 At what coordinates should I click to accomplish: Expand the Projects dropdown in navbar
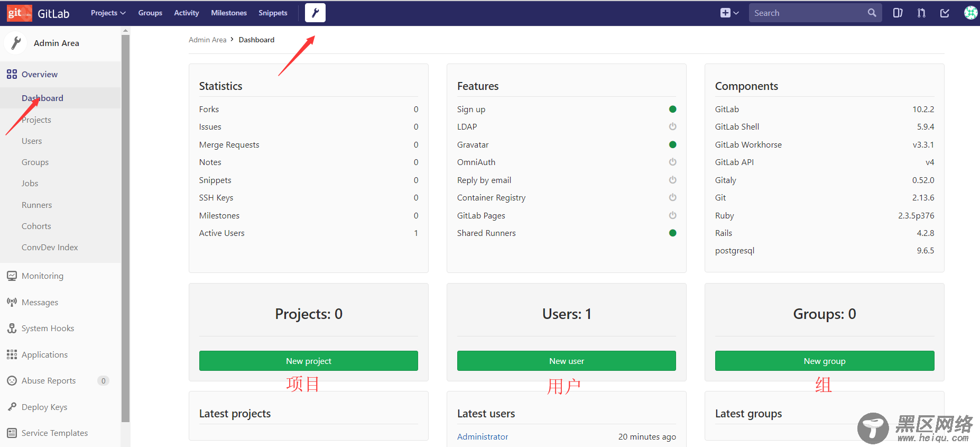pyautogui.click(x=108, y=13)
